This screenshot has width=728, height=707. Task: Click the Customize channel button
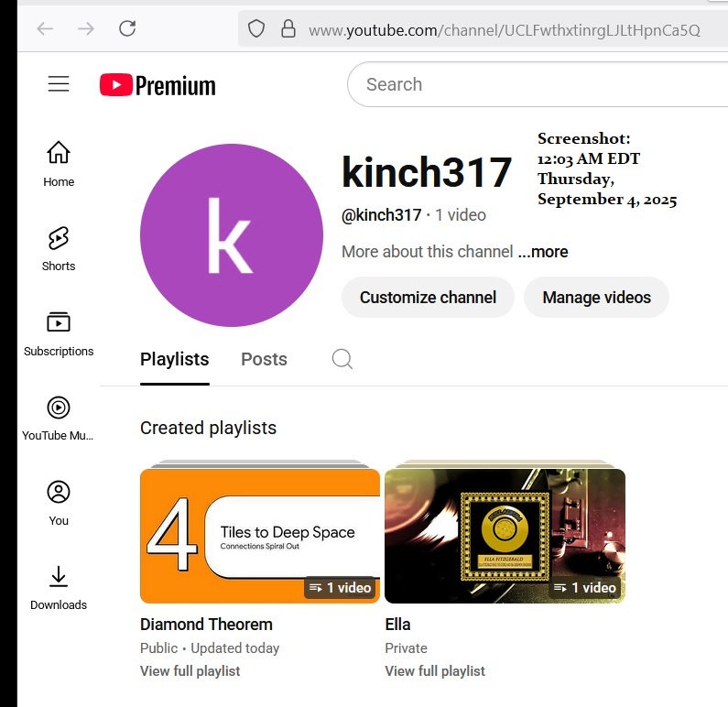click(428, 298)
